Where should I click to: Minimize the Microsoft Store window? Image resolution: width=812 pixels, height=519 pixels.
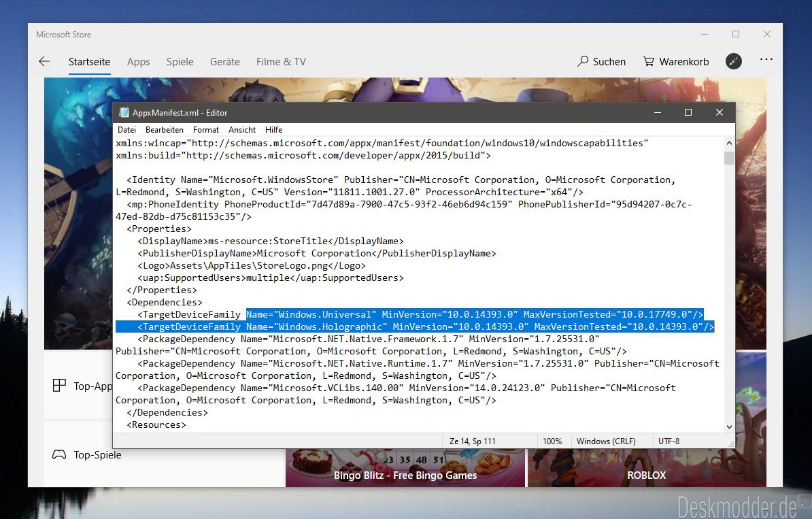point(705,34)
